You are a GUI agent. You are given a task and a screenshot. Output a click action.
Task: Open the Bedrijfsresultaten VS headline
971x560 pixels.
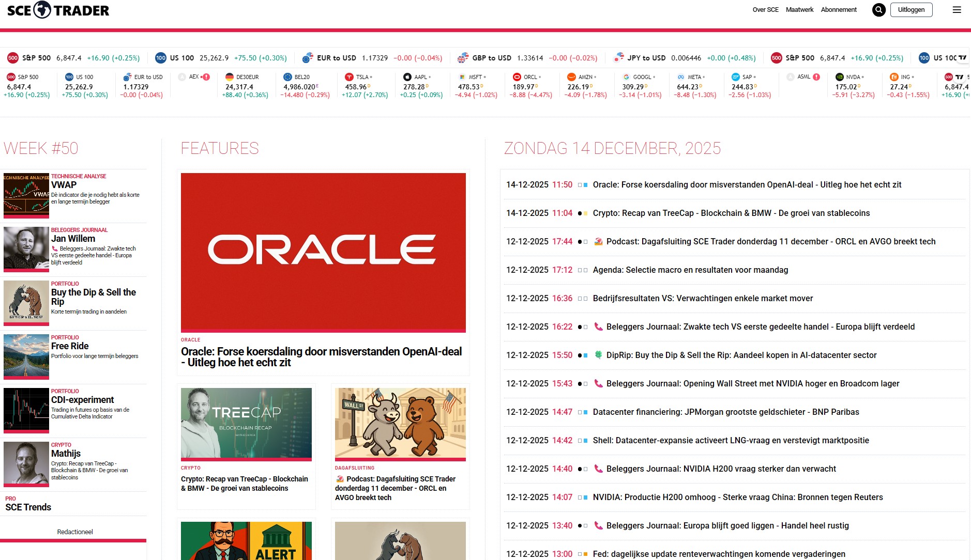coord(703,298)
